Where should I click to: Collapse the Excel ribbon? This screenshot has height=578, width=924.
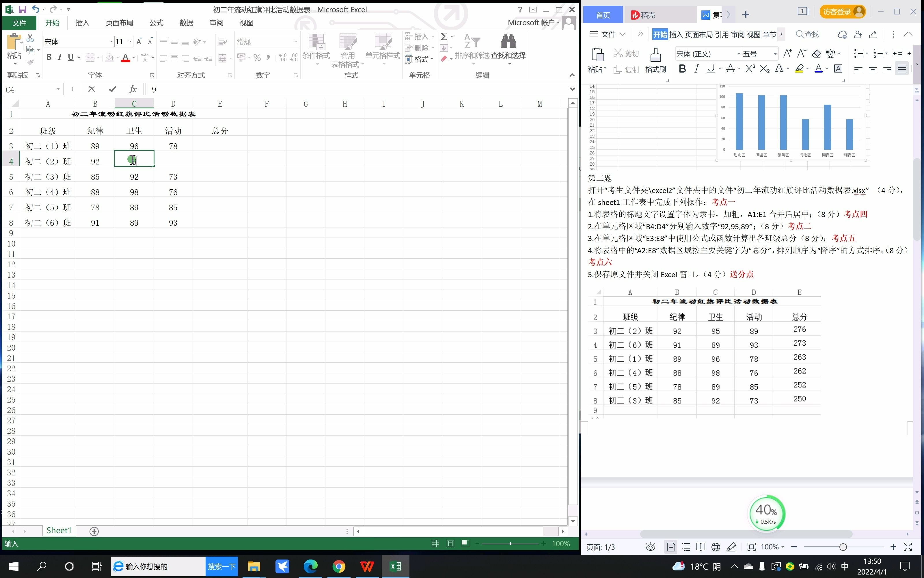tap(572, 75)
